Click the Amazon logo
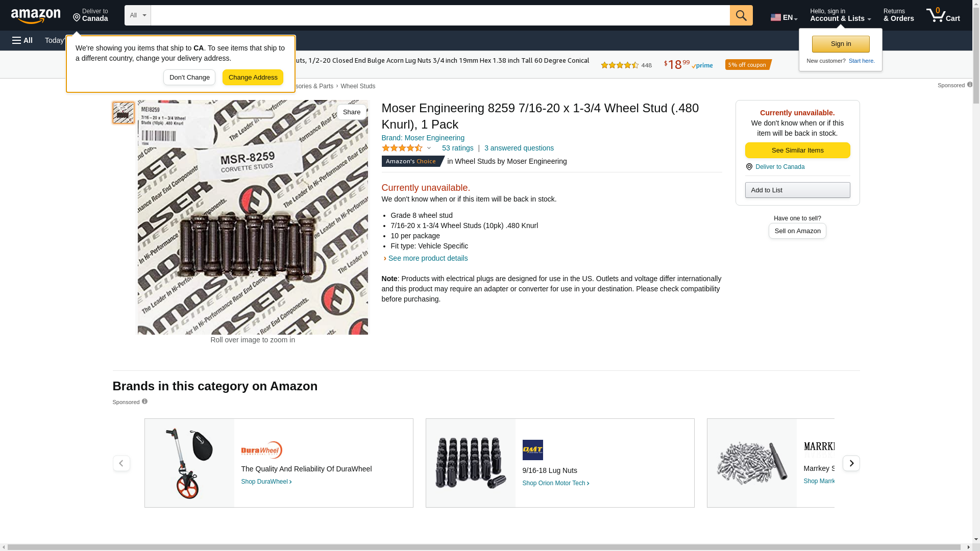 [x=36, y=16]
